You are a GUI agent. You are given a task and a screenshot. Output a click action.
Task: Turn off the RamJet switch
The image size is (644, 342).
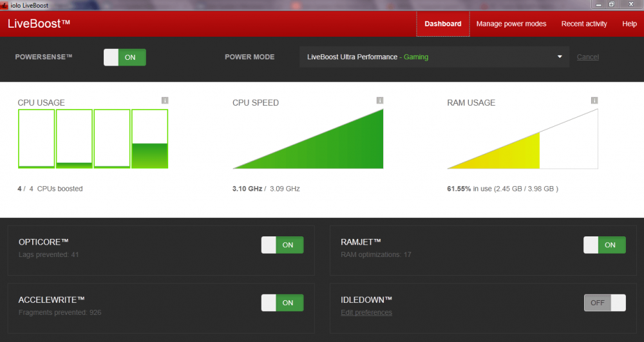click(605, 245)
